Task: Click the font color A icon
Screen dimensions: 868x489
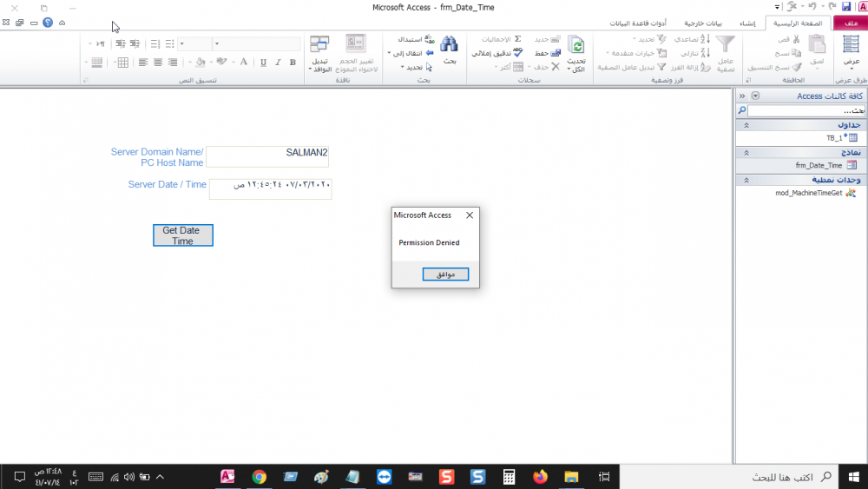Action: (x=244, y=62)
